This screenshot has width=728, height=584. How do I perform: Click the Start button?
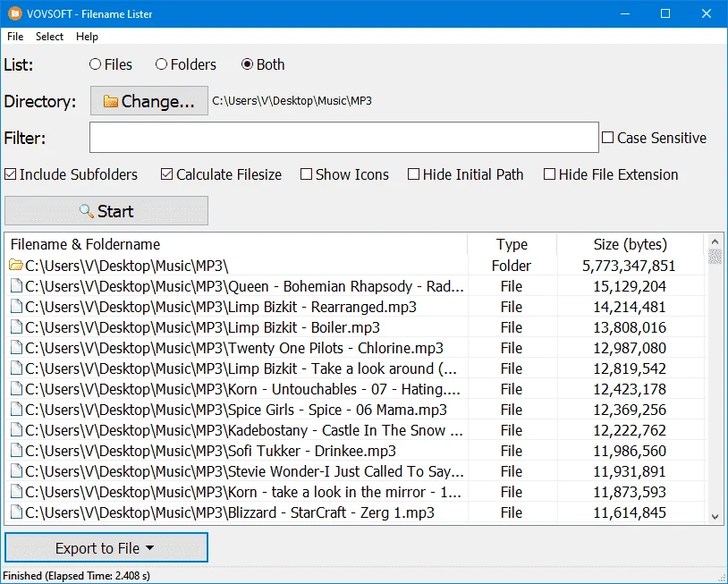coord(106,211)
